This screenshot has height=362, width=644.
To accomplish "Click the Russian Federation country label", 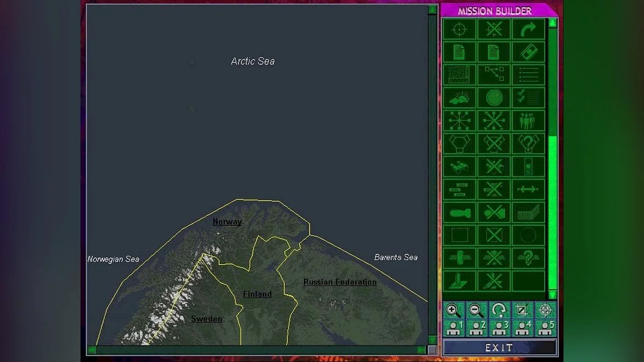I will (x=340, y=282).
